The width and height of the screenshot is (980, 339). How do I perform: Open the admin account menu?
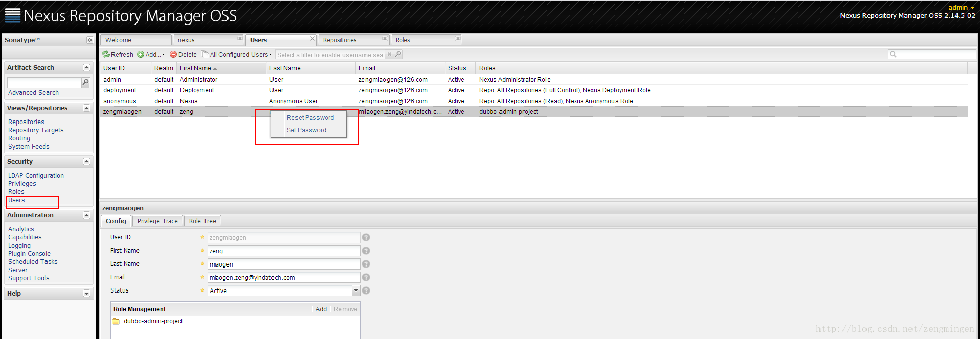click(x=961, y=7)
